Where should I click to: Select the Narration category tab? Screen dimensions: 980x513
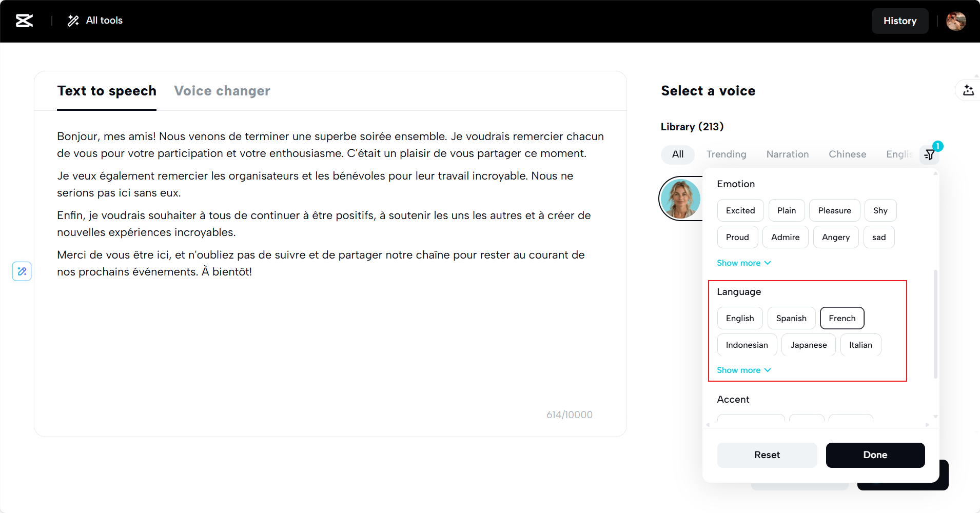788,154
